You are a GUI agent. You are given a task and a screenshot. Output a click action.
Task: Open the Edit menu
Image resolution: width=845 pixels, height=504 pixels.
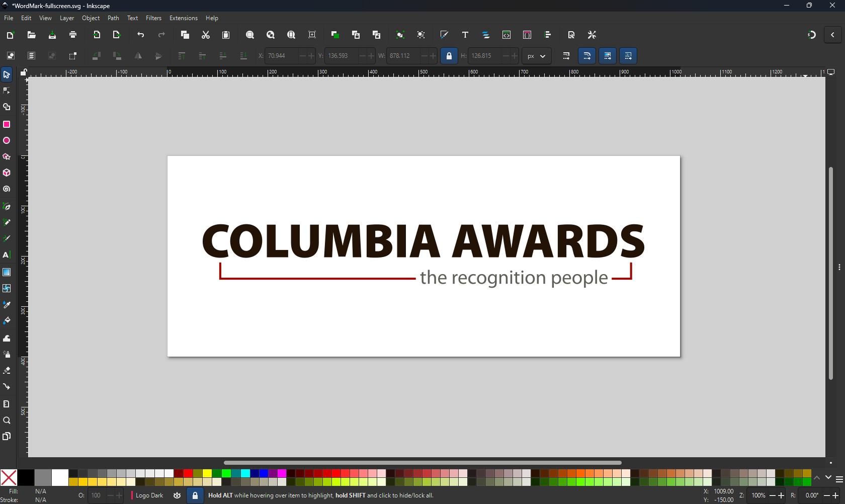click(x=26, y=18)
